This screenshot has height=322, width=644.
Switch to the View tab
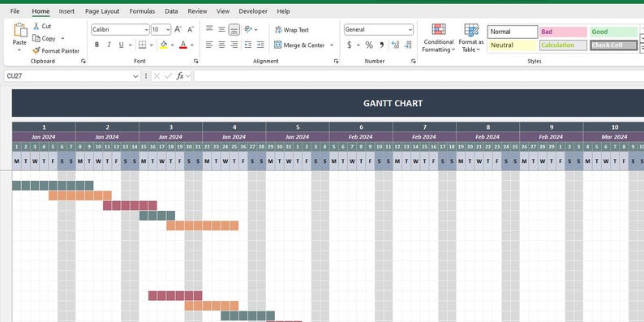tap(223, 11)
